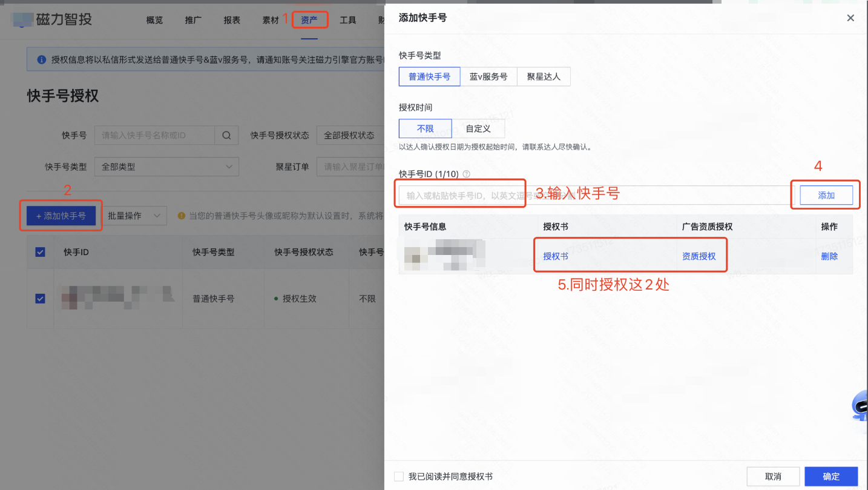
Task: Switch to the 蓝v服务号 tab
Action: [x=488, y=76]
